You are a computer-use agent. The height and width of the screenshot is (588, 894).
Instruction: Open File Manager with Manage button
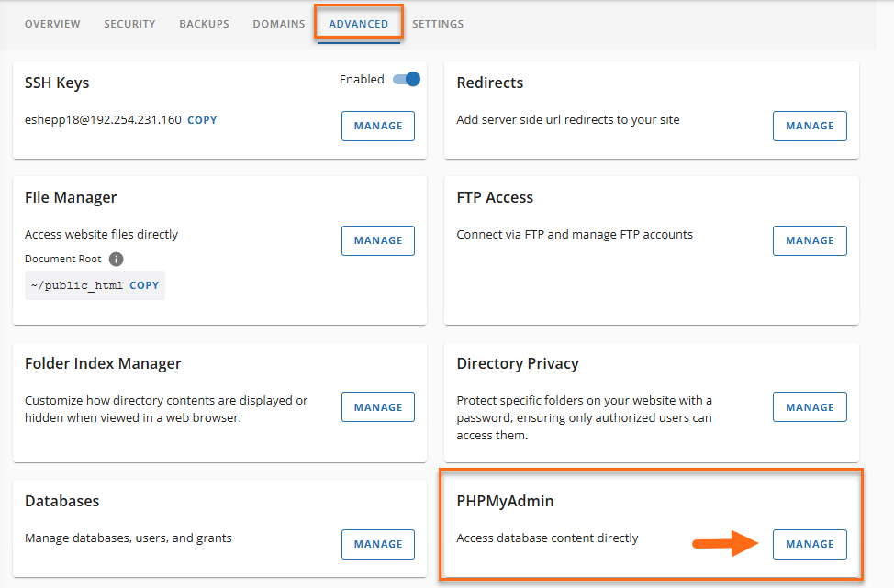click(x=378, y=240)
